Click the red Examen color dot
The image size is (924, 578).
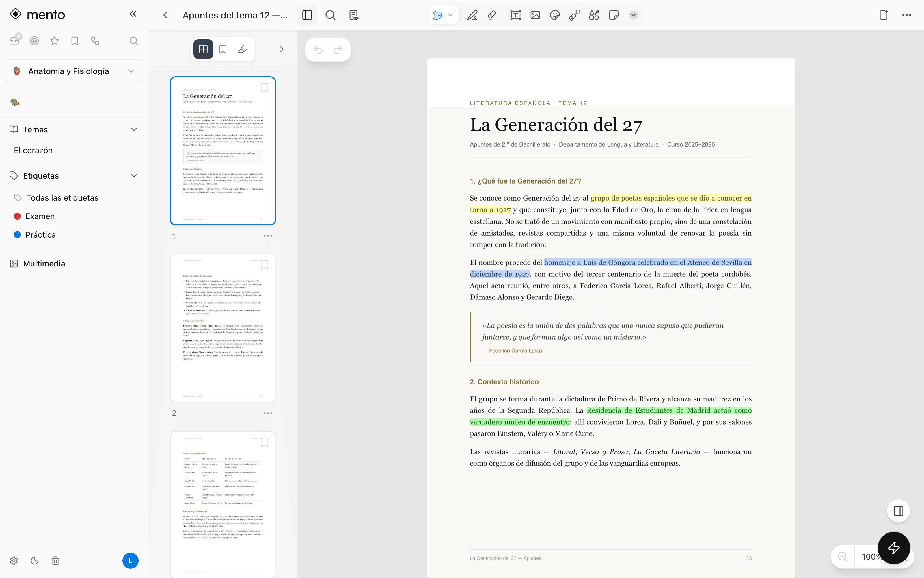[17, 216]
